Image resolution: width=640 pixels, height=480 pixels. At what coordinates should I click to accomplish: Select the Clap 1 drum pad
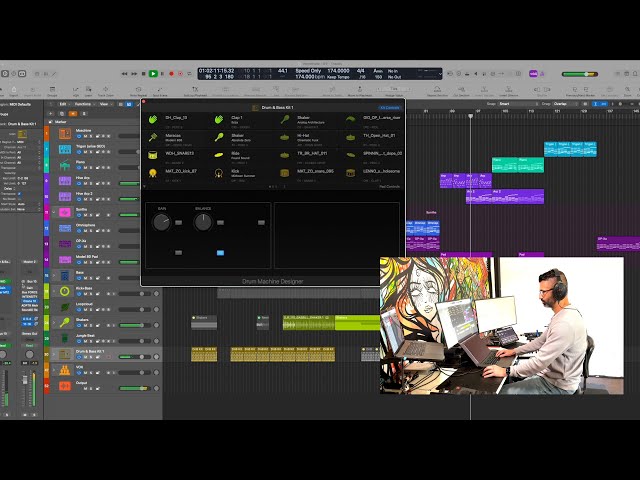point(242,120)
